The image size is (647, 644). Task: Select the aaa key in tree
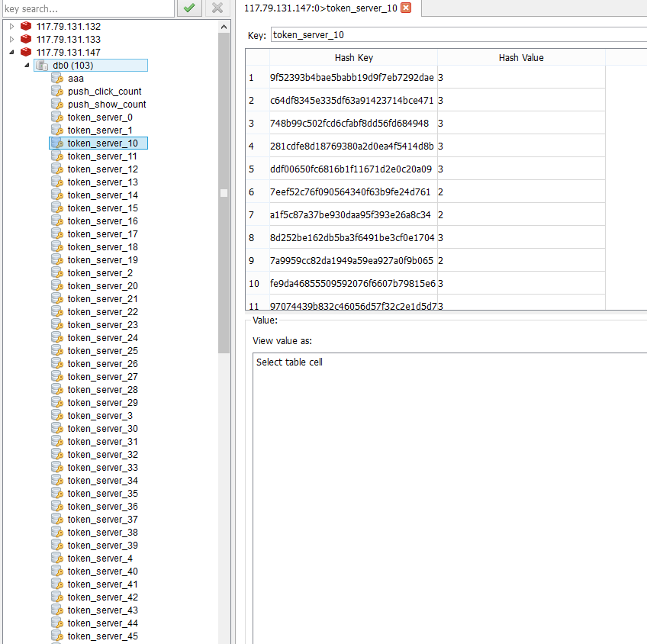[76, 79]
